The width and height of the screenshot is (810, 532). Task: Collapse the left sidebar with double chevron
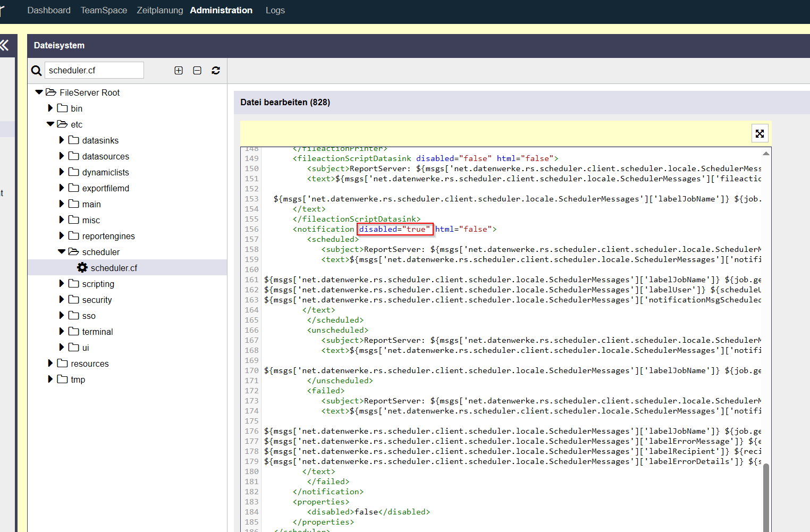5,46
